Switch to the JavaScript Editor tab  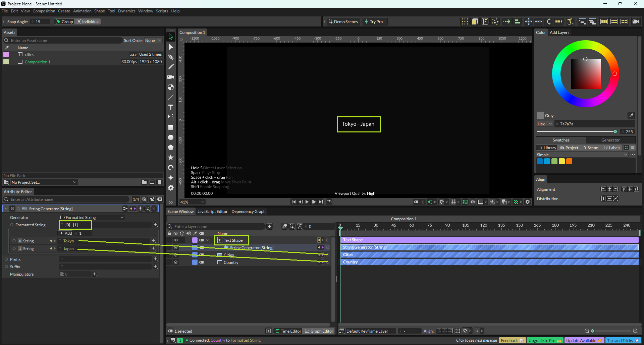pyautogui.click(x=212, y=212)
